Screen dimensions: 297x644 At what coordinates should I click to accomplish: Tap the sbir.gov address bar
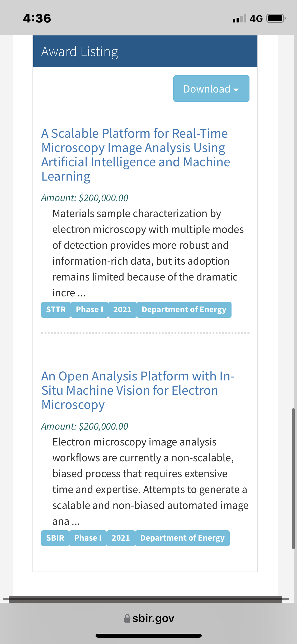[149, 618]
